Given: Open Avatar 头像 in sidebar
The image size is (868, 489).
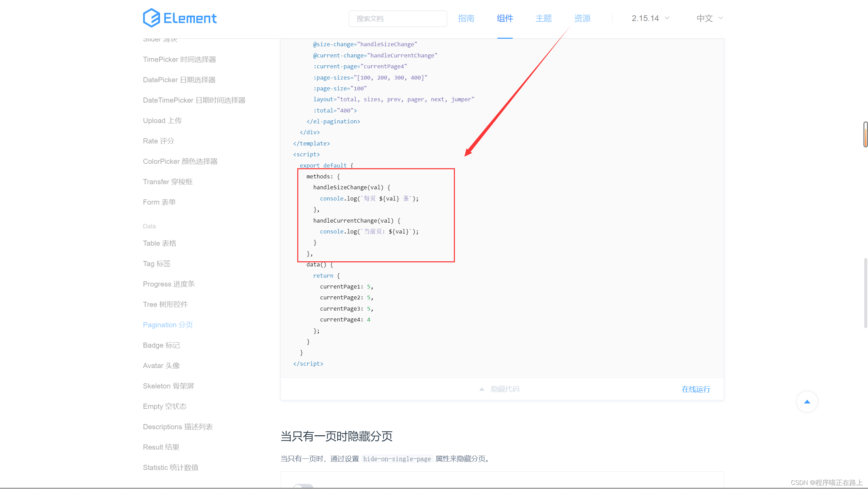Looking at the screenshot, I should 161,366.
